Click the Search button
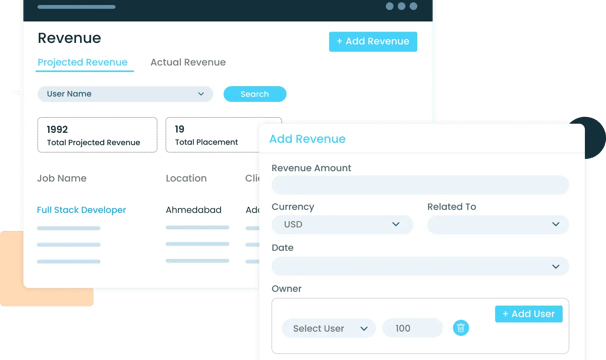Viewport: 606px width, 360px height. click(255, 94)
